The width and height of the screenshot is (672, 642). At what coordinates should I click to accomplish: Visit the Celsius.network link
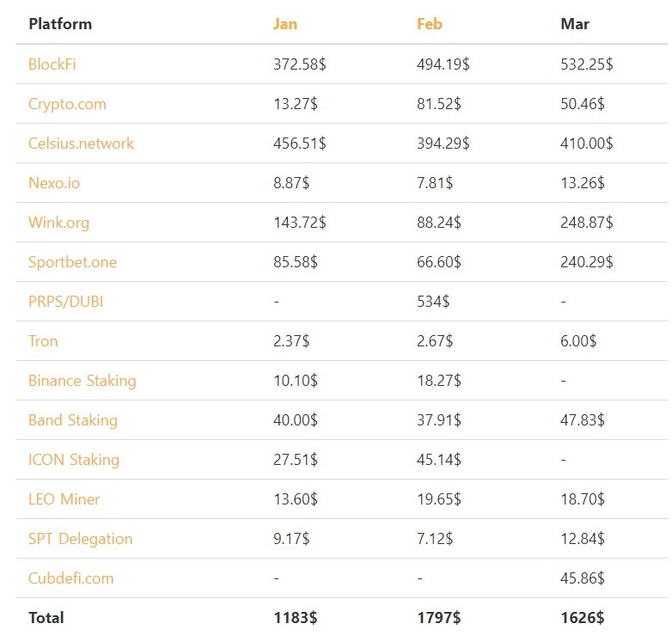[81, 144]
